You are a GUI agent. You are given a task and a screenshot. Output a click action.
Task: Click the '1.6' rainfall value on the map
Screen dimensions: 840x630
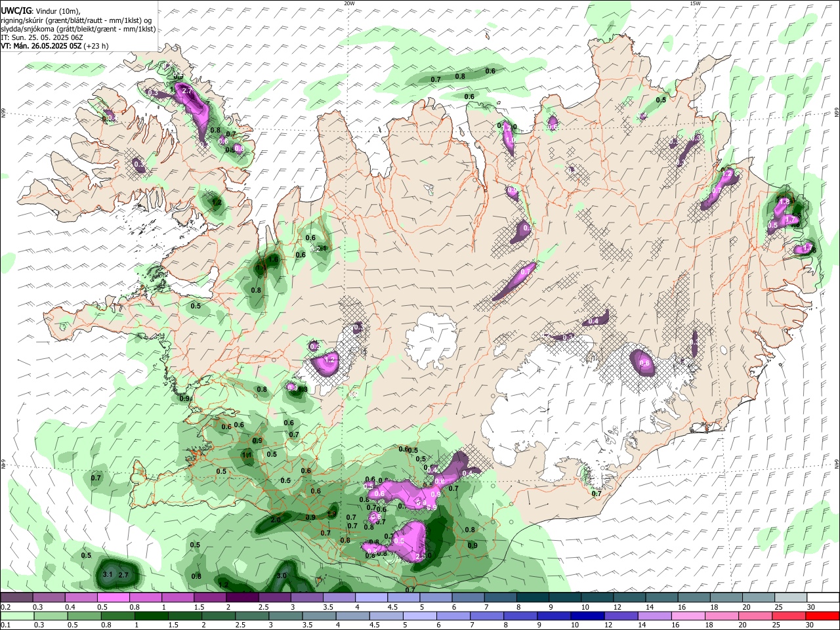pos(273,260)
